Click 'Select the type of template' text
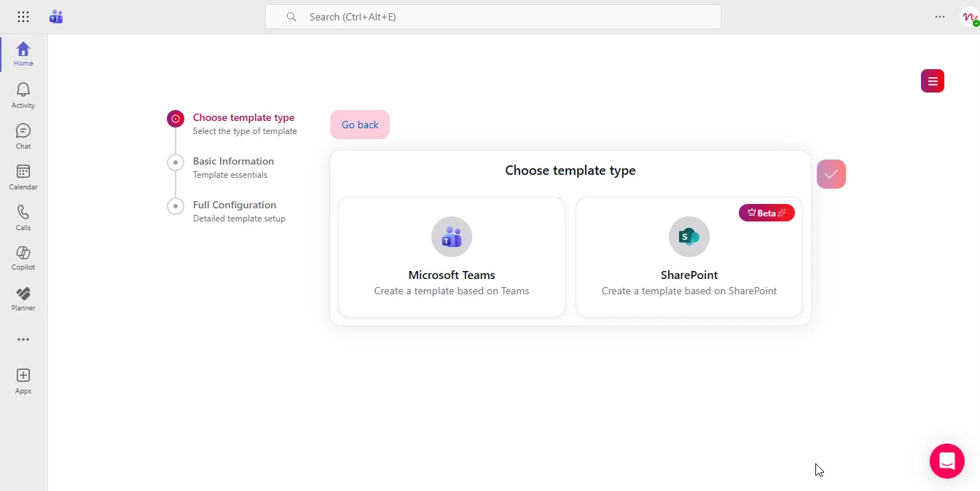Viewport: 980px width, 491px height. [x=245, y=131]
